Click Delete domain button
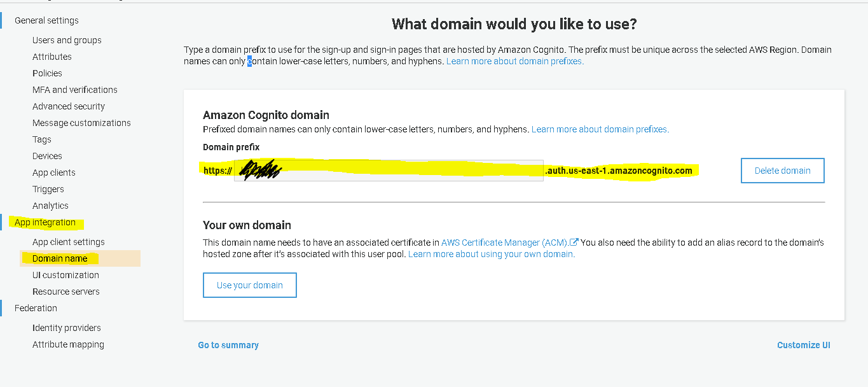The height and width of the screenshot is (387, 868). coord(783,171)
